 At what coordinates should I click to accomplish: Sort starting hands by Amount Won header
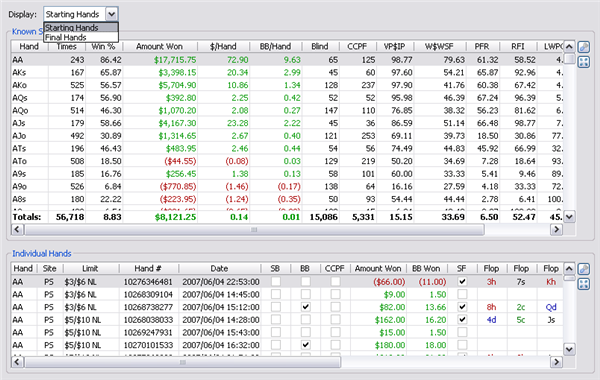click(x=160, y=47)
